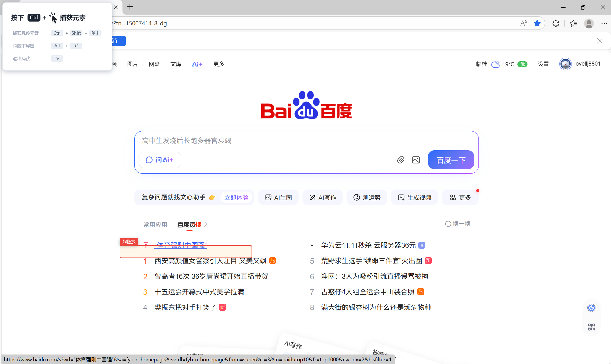Image resolution: width=611 pixels, height=364 pixels.
Task: Open the browser three-dot settings menu
Action: 604,23
